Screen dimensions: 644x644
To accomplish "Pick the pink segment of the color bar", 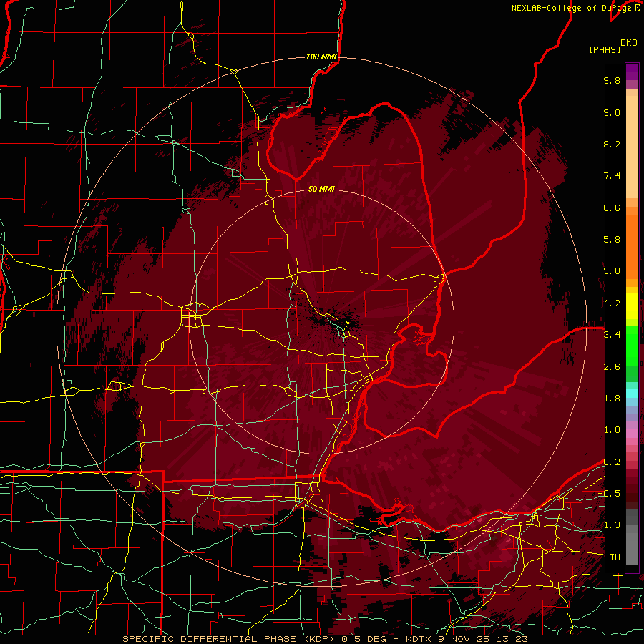I will pyautogui.click(x=632, y=434).
